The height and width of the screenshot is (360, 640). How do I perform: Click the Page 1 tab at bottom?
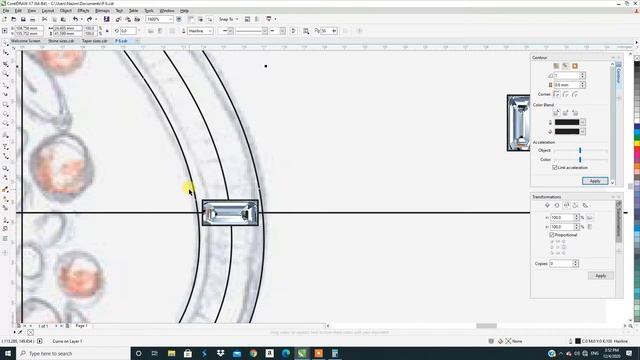point(81,326)
